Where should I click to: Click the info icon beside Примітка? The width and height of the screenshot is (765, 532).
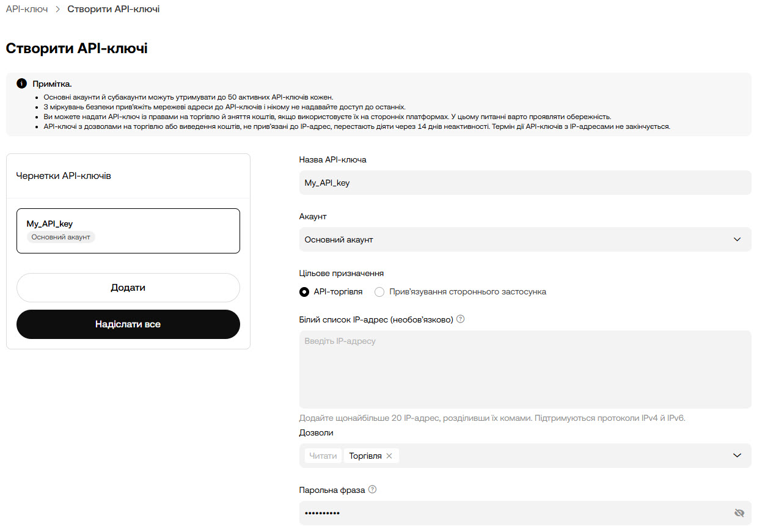pos(21,84)
